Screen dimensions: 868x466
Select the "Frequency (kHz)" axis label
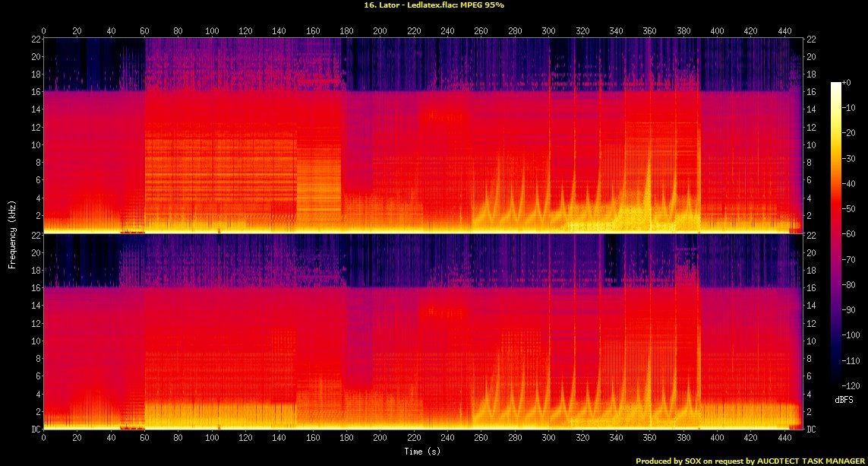12,233
